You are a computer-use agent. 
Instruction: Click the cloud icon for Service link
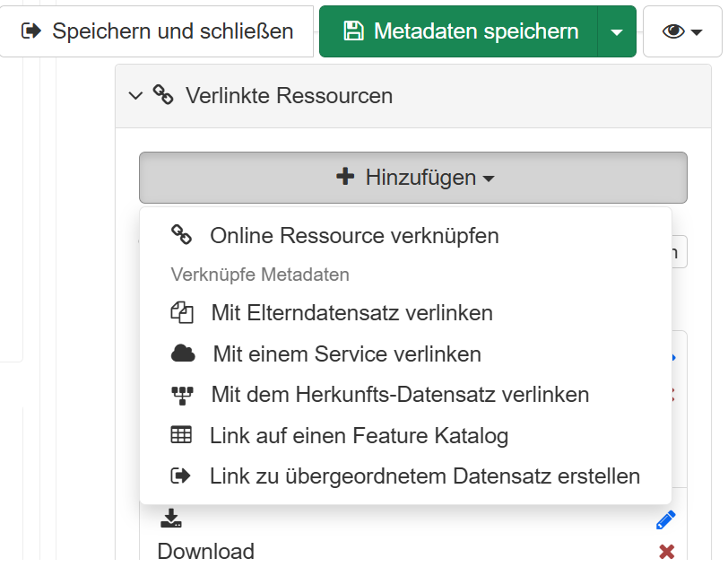click(x=183, y=354)
